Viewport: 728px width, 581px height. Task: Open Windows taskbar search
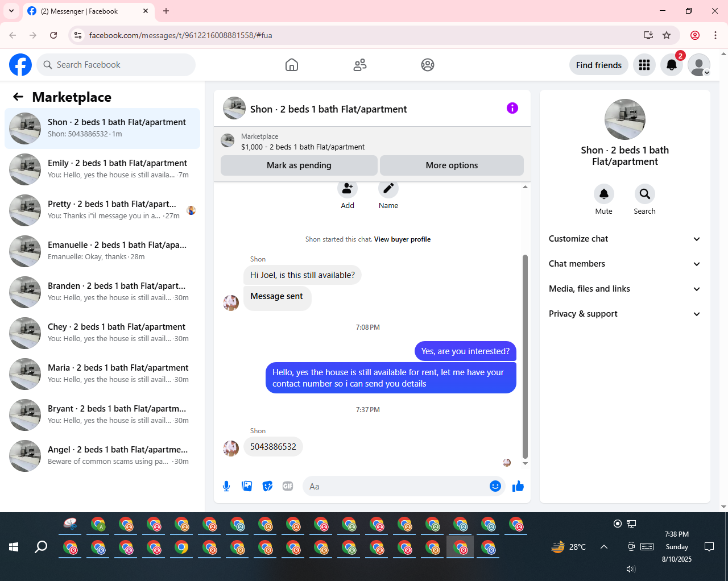coord(41,547)
